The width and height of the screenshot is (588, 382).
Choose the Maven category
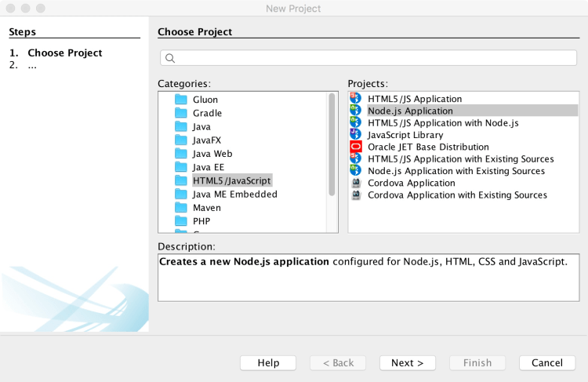tap(207, 208)
